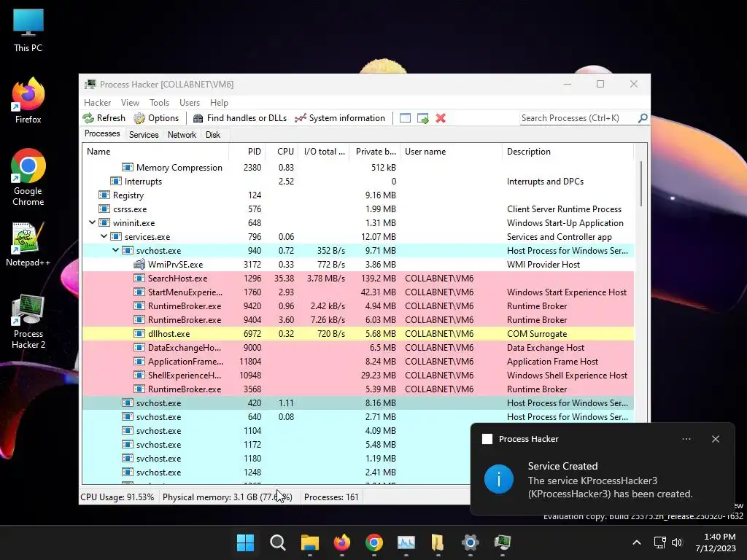Select the Registry process row
Viewport: 747px width, 560px height.
358,195
